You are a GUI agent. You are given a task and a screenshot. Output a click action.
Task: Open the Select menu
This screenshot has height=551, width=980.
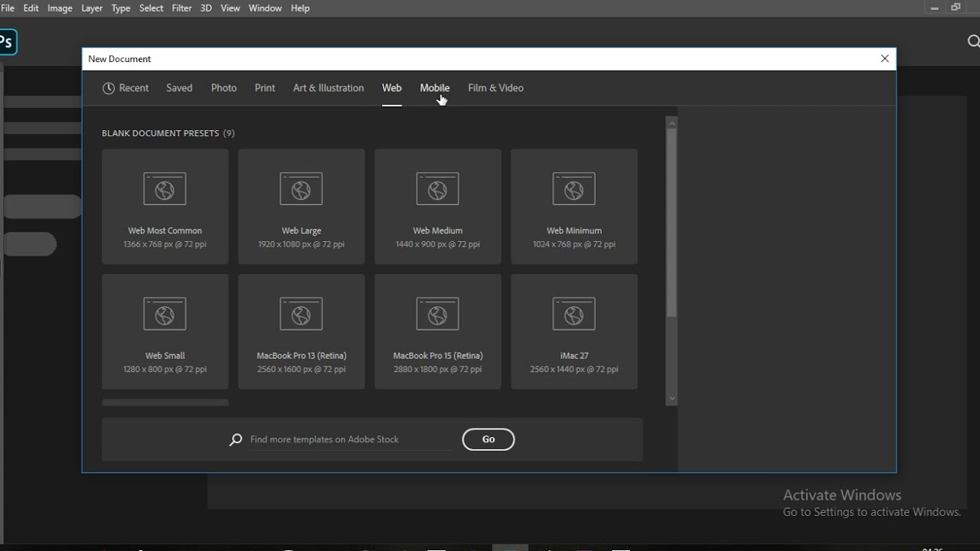(x=151, y=8)
